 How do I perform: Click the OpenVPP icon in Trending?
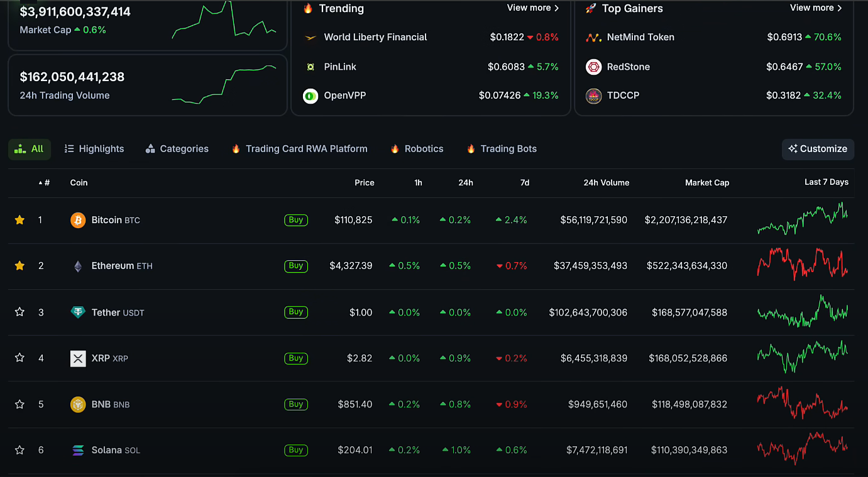point(310,96)
